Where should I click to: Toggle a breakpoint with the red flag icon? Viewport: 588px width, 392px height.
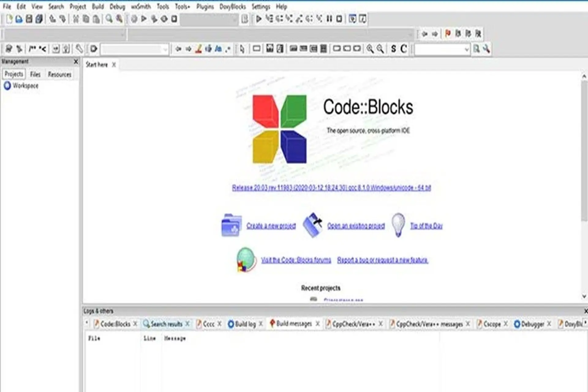tap(447, 34)
